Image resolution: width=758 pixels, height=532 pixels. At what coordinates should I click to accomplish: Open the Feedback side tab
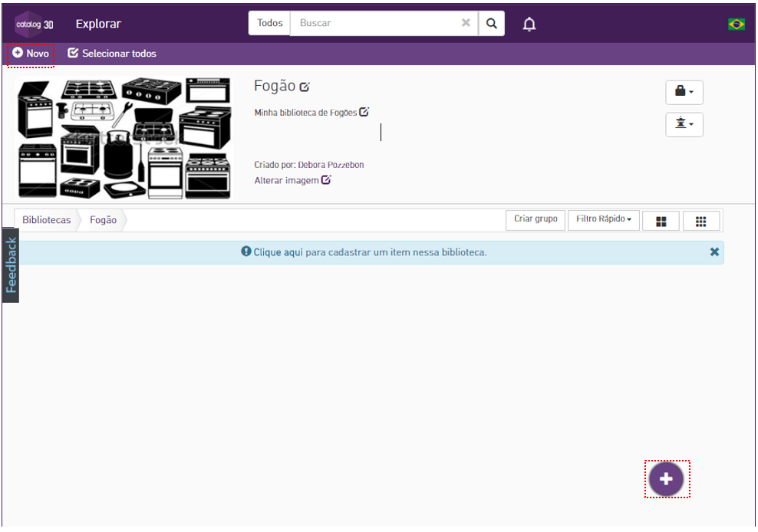(x=11, y=265)
